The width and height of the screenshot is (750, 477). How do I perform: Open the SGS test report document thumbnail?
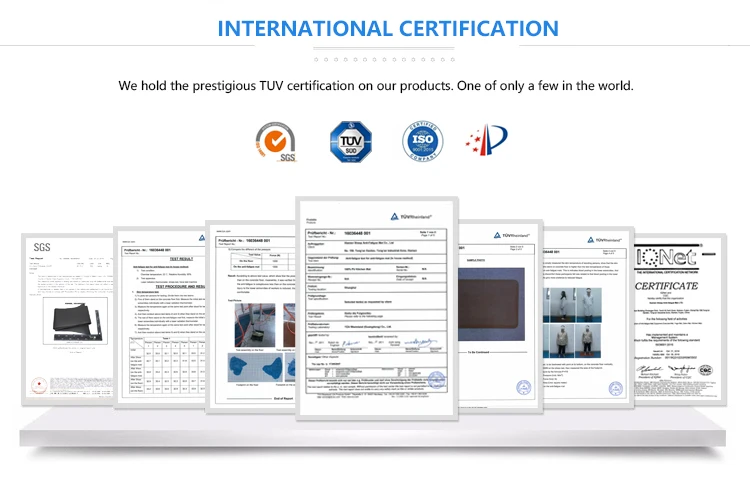click(67, 319)
